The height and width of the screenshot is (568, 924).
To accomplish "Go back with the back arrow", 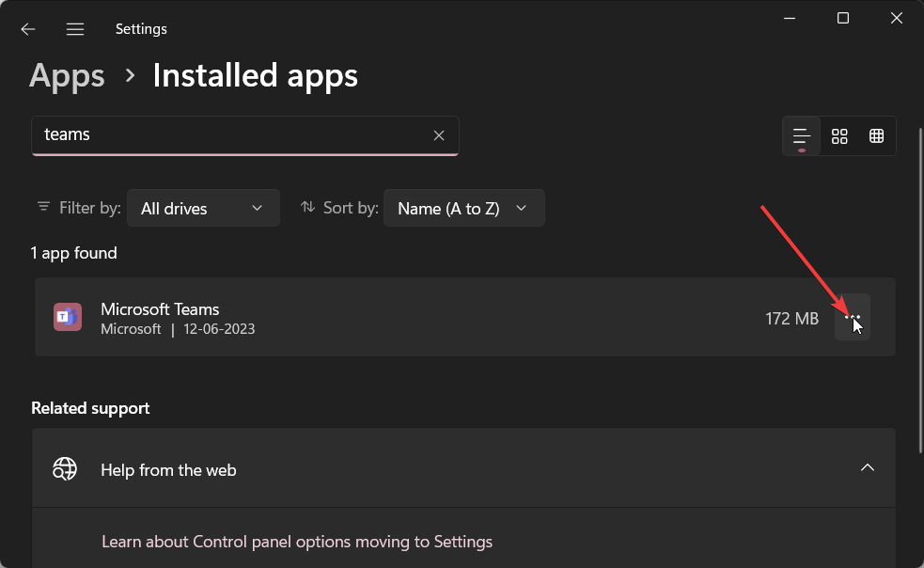I will point(27,29).
